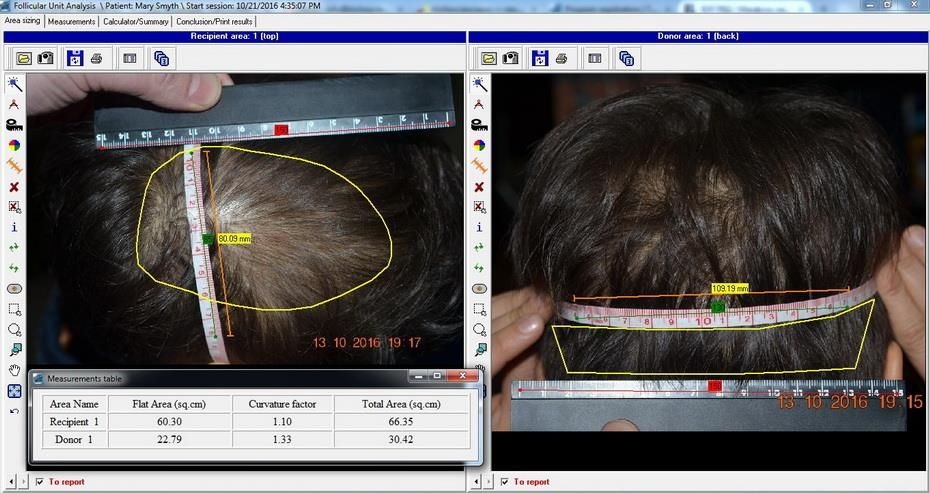The width and height of the screenshot is (930, 493).
Task: Toggle 'To report' checkbox under Donor area
Action: point(504,482)
